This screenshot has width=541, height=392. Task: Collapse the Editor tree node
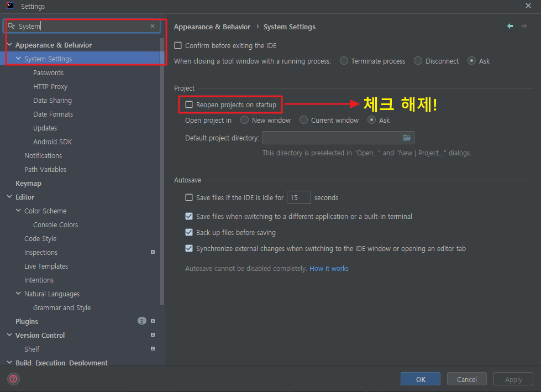click(9, 197)
